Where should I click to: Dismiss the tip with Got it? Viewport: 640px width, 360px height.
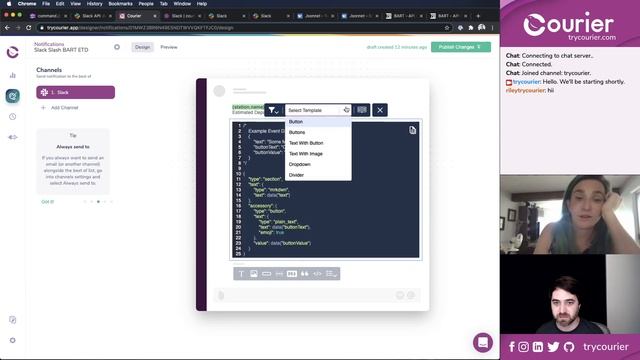coord(48,202)
